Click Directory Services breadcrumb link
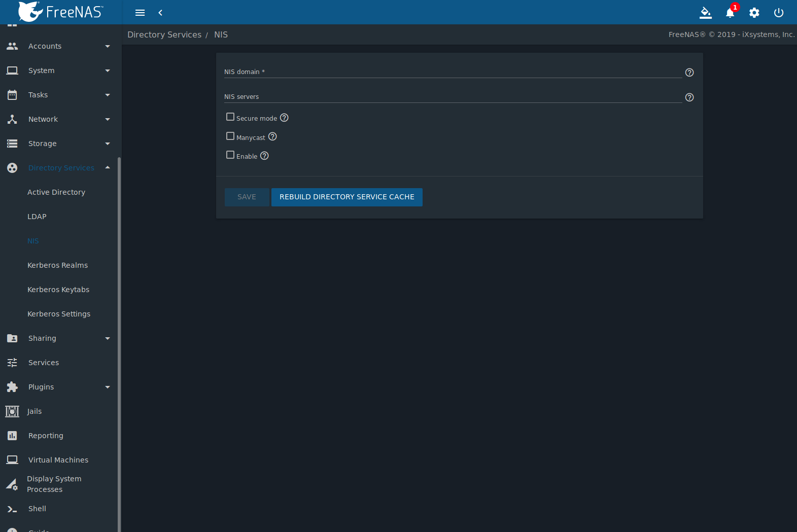The width and height of the screenshot is (797, 532). pyautogui.click(x=164, y=34)
